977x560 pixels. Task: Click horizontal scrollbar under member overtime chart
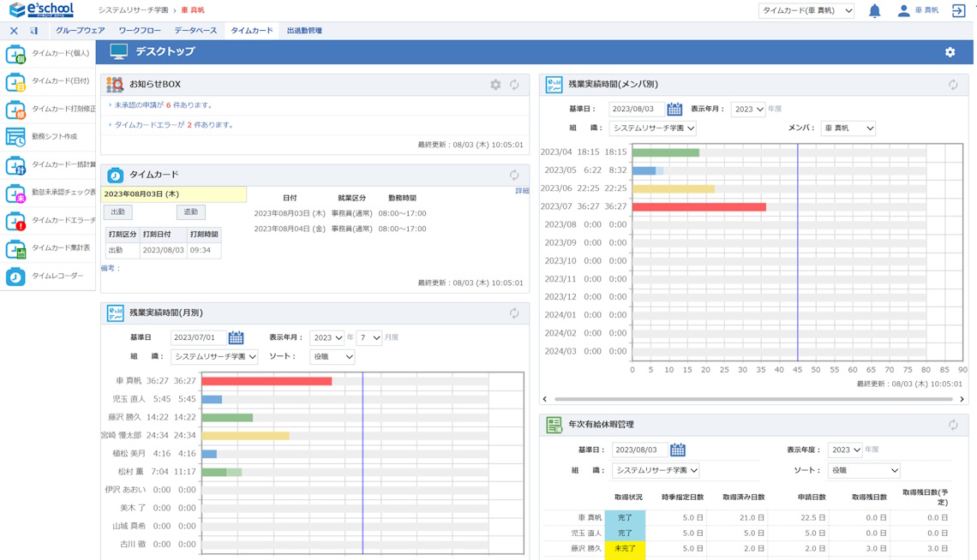pos(752,399)
